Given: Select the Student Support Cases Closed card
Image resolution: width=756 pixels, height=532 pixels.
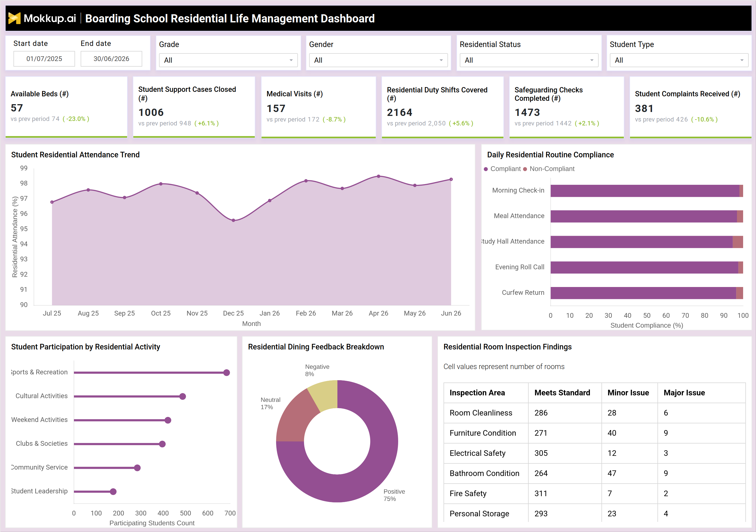Looking at the screenshot, I should pyautogui.click(x=194, y=107).
